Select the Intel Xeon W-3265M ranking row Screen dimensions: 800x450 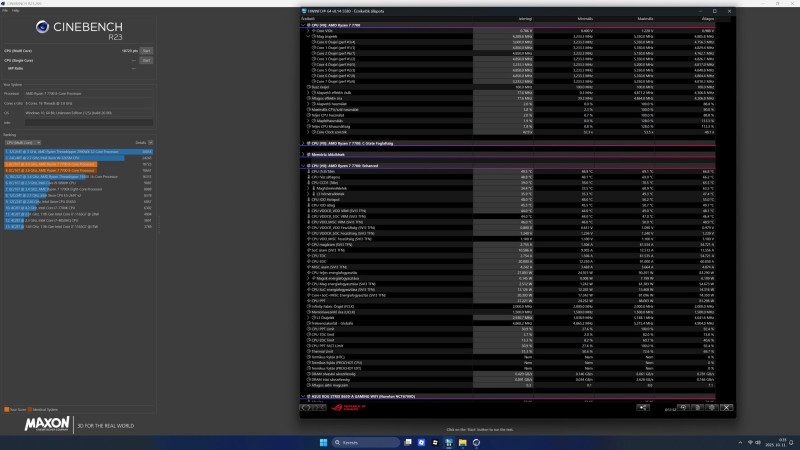click(x=79, y=158)
